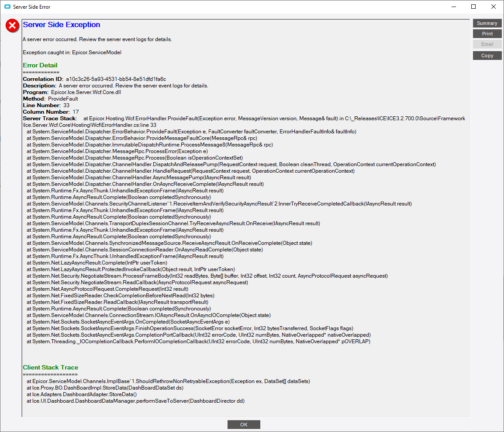Click the AsyncProtocolRequest.CompleteRequest line

[x=107, y=289]
